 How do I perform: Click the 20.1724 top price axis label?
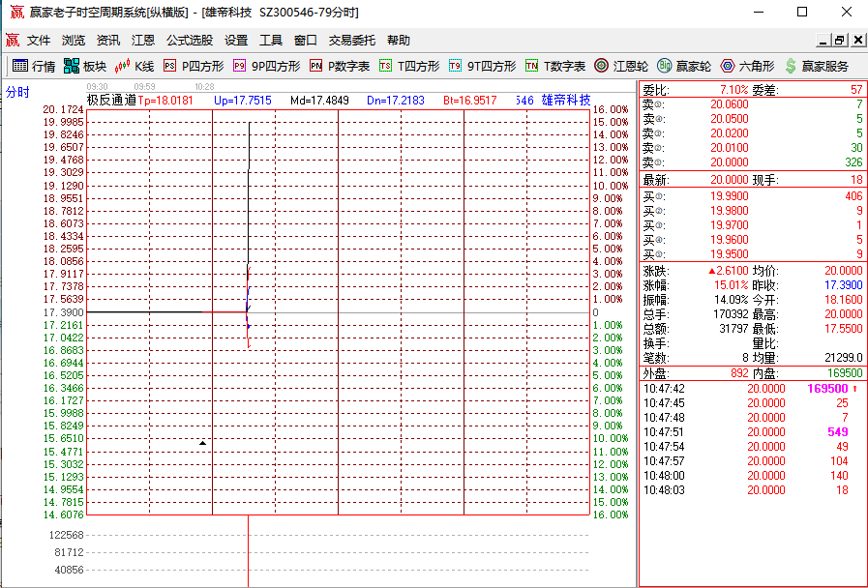64,109
